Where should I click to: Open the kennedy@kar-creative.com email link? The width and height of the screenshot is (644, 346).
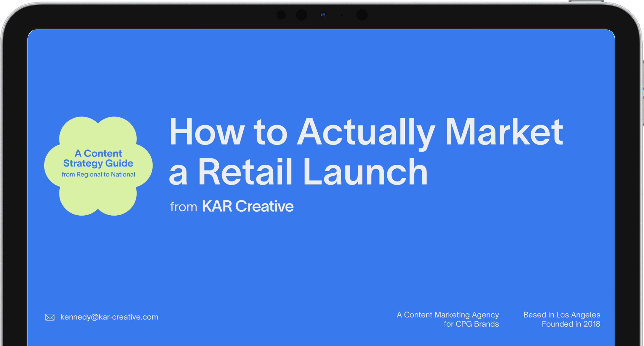point(109,317)
